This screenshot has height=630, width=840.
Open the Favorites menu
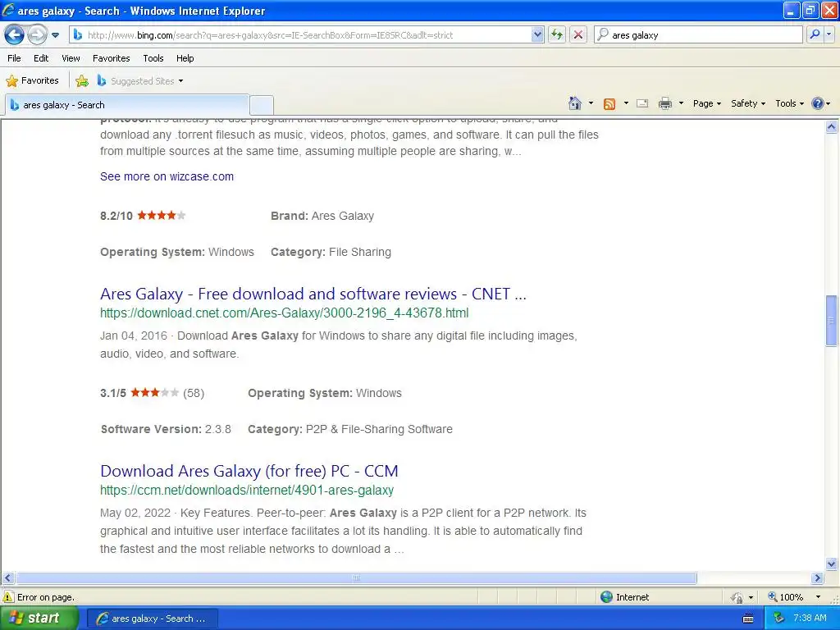(x=111, y=58)
